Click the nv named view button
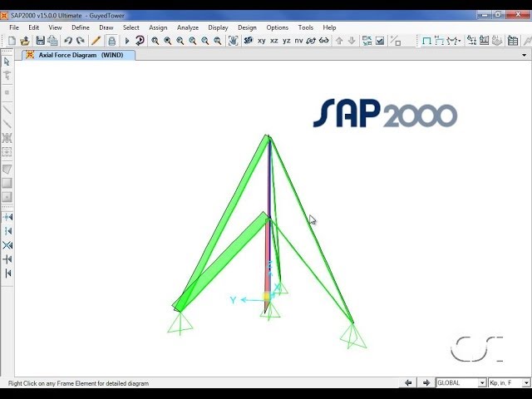The image size is (532, 399). coord(299,41)
